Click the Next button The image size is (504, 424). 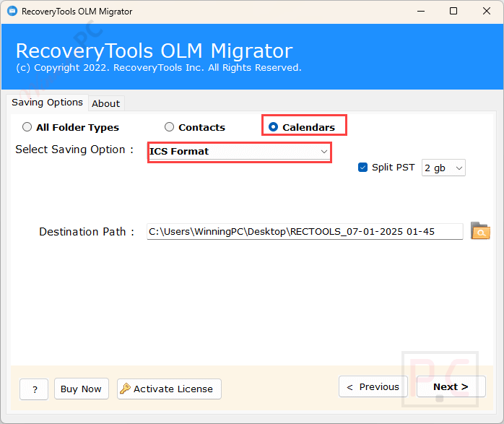[451, 386]
